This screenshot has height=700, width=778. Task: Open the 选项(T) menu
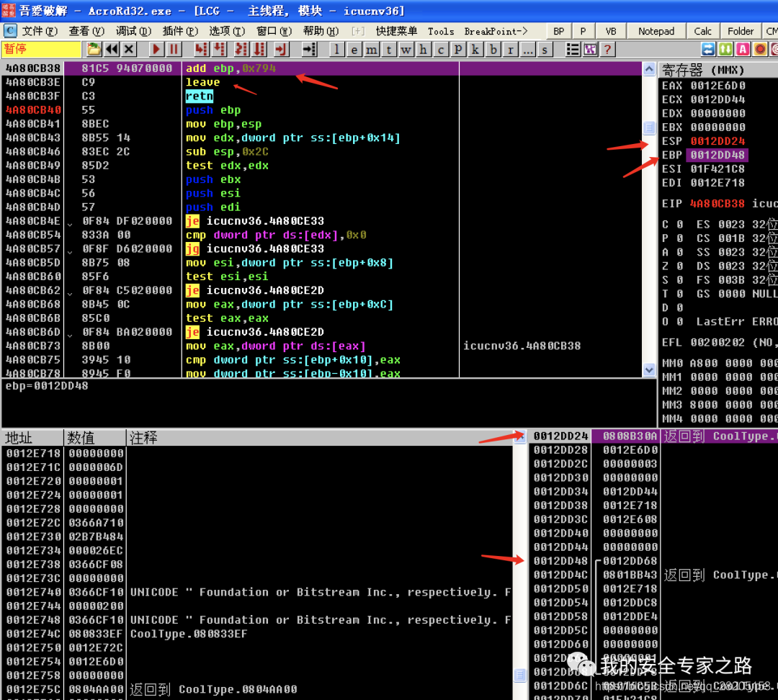[x=227, y=31]
